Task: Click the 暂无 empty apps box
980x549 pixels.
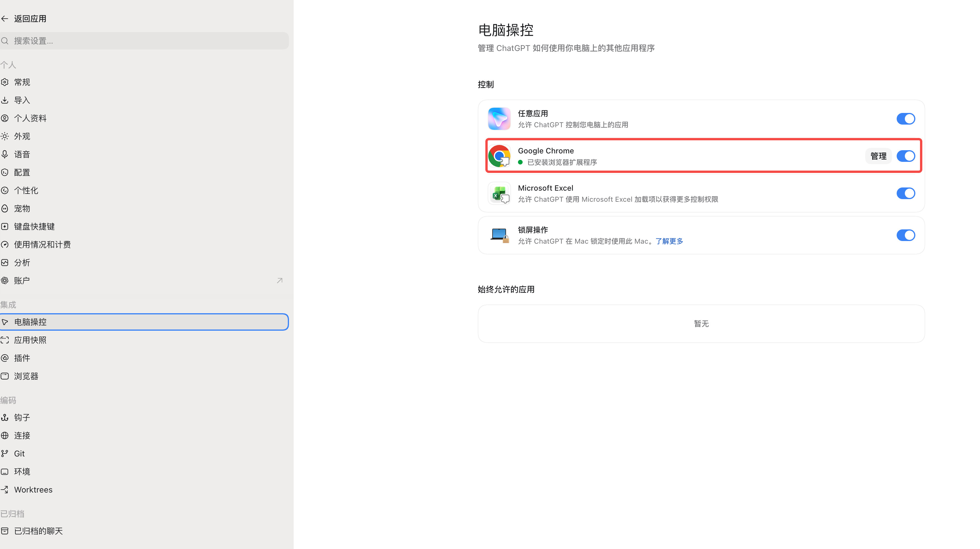Action: [701, 323]
